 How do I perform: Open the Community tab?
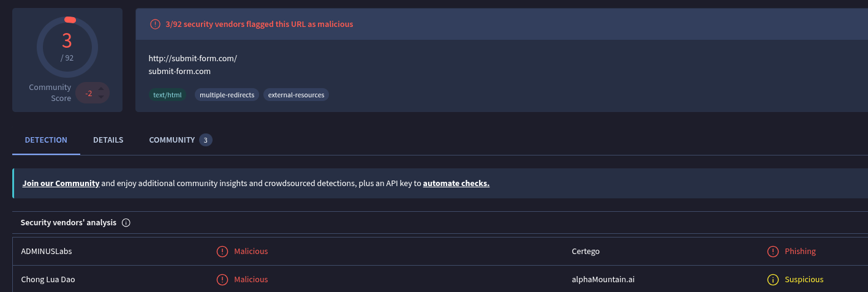coord(172,140)
